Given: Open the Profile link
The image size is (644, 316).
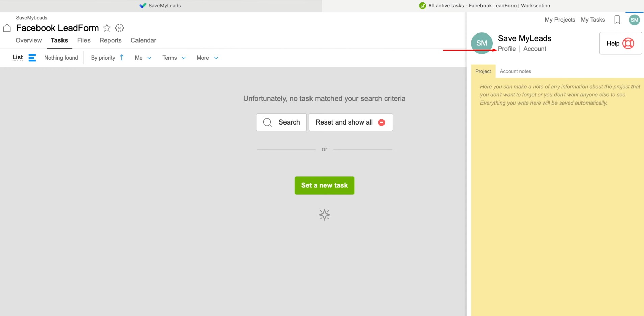Looking at the screenshot, I should 507,49.
